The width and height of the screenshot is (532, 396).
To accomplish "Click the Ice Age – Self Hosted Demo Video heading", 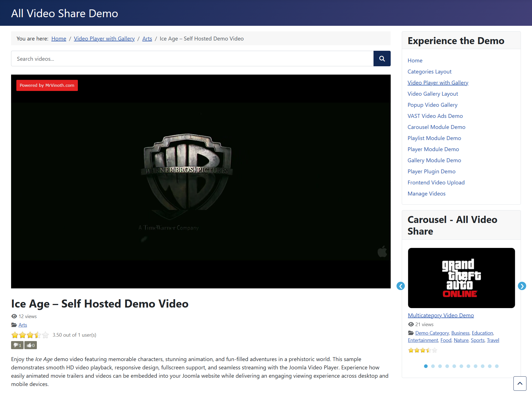I will 100,304.
